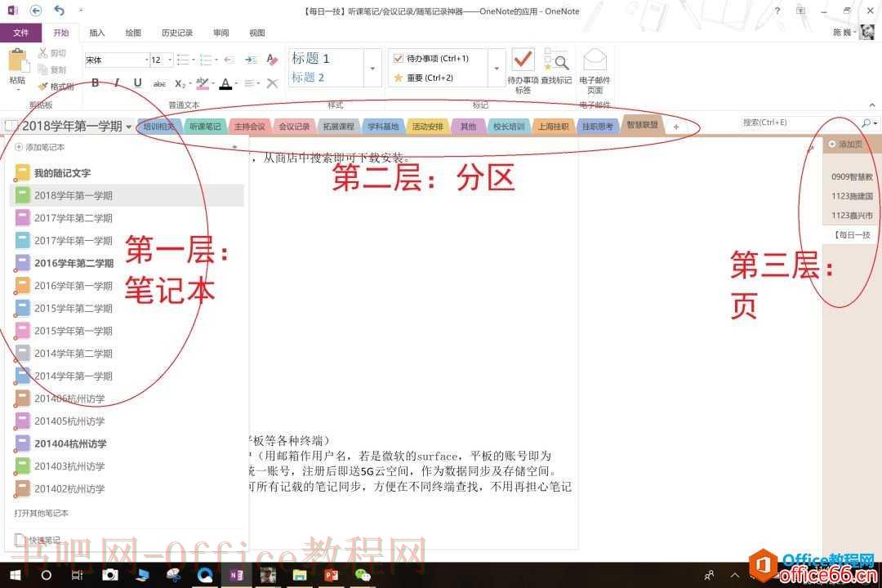This screenshot has width=882, height=588.
Task: Click the ribbon display options icon
Action: coord(800,11)
